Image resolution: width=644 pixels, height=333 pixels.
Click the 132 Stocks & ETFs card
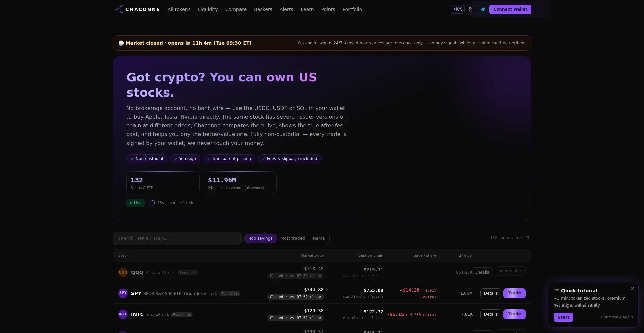click(x=163, y=183)
